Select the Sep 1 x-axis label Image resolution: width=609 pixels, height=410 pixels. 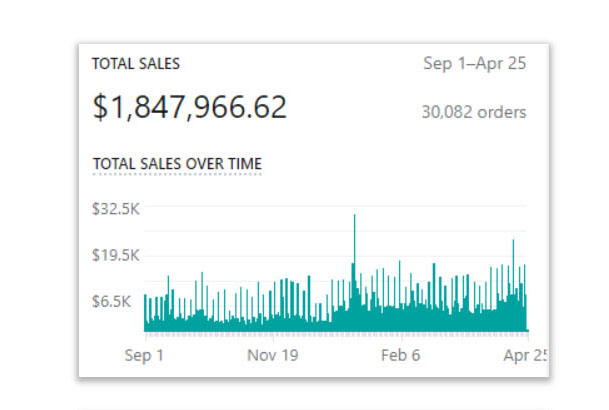pos(144,354)
